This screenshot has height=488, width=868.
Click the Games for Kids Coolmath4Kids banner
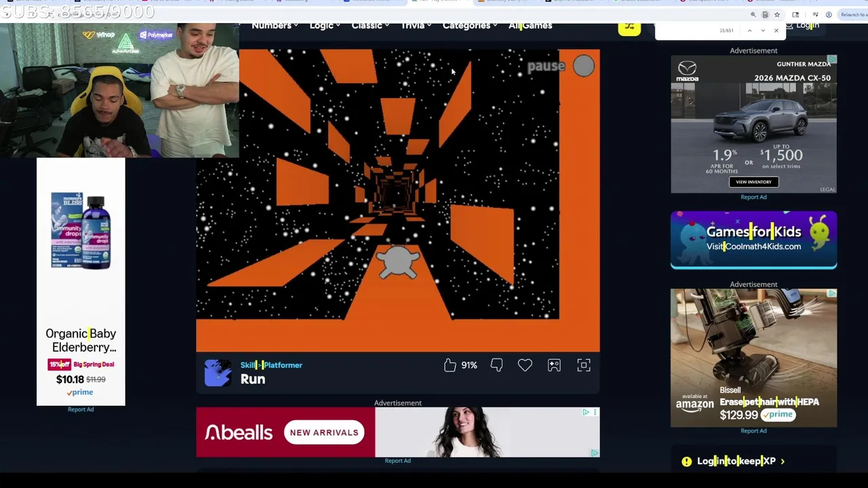click(x=753, y=239)
